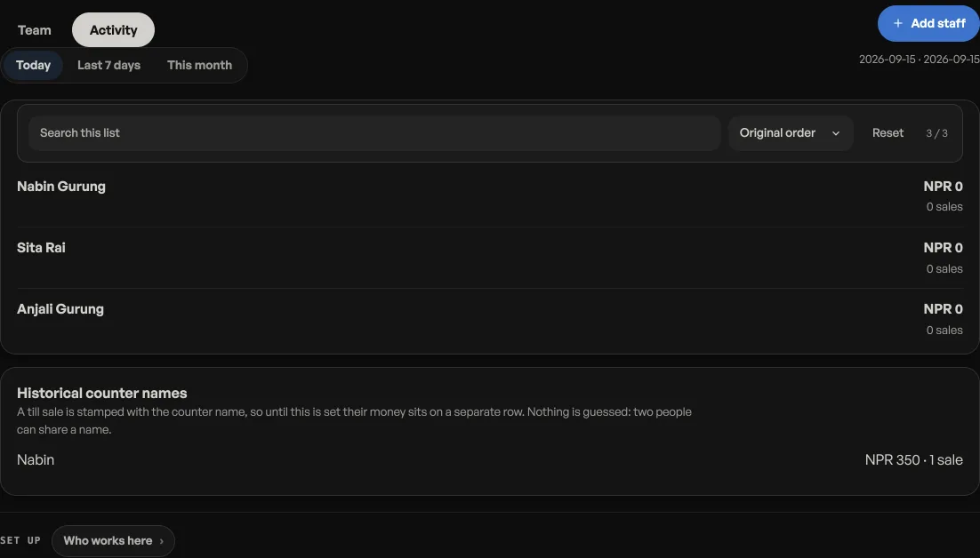This screenshot has width=980, height=558.
Task: Click NPR 0 in Nabin Gurung's row
Action: pyautogui.click(x=944, y=187)
